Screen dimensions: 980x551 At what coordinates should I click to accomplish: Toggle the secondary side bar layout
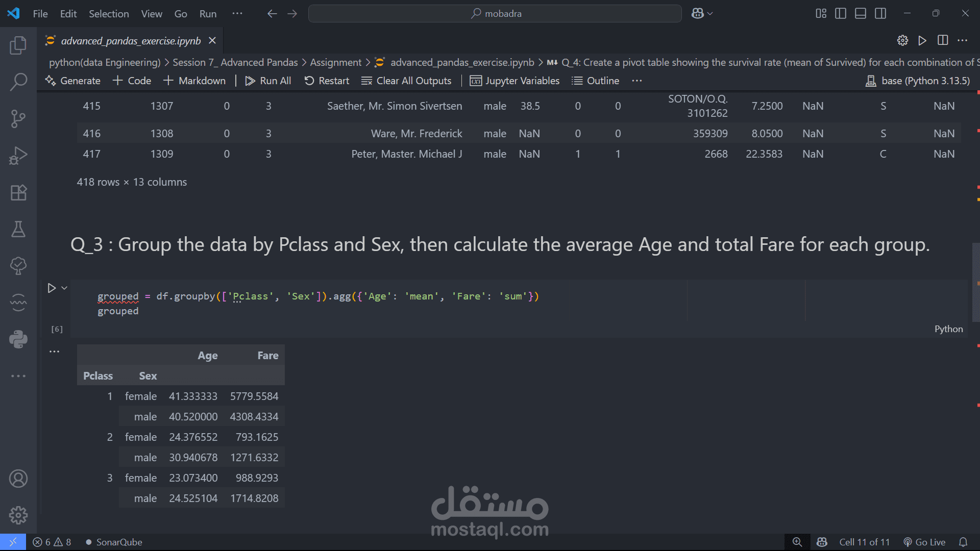pos(880,14)
